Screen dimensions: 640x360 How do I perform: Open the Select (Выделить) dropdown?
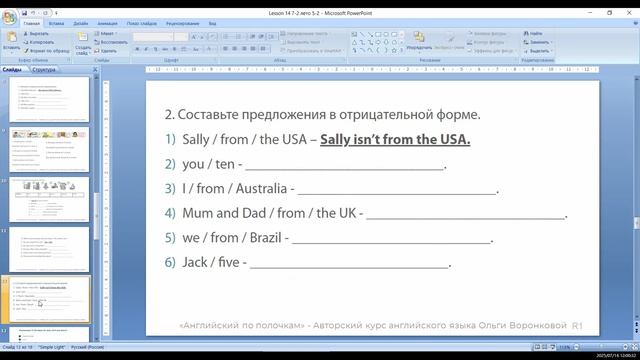[x=538, y=51]
